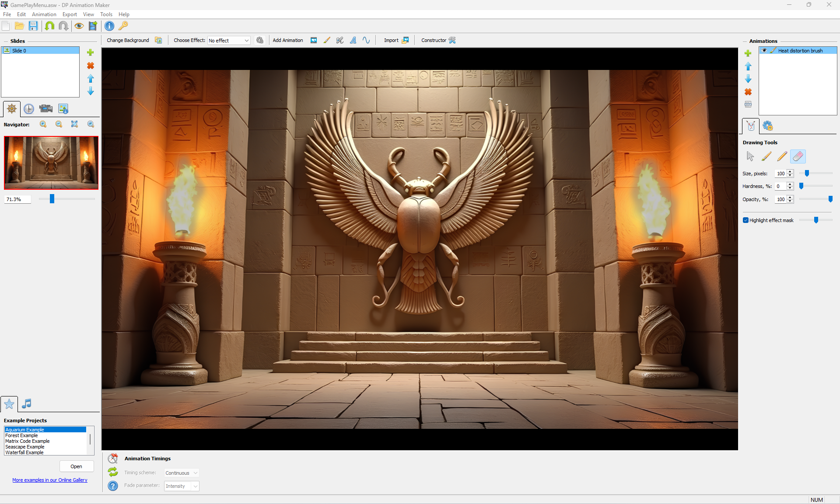Open the Export menu
Viewport: 840px width, 504px height.
(x=70, y=14)
